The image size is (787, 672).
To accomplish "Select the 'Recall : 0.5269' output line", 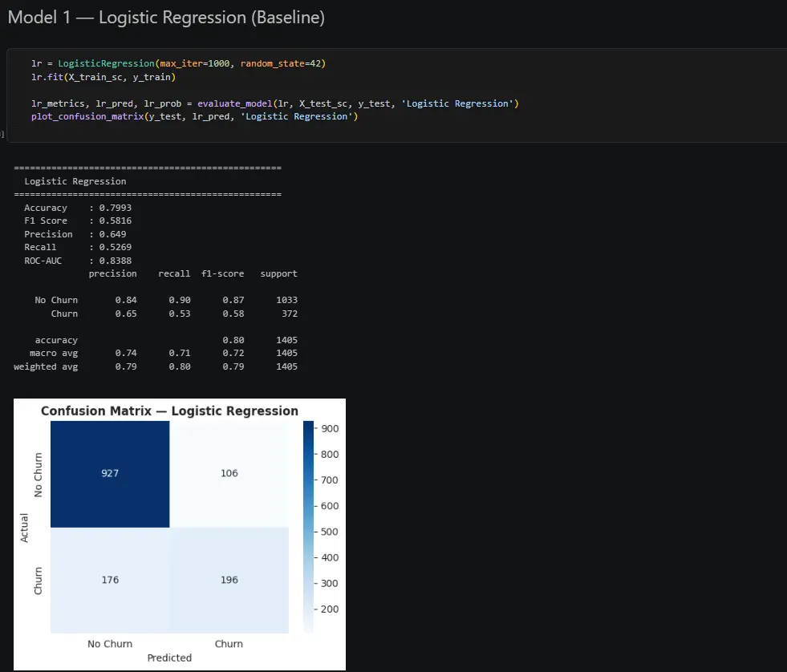I will (78, 248).
